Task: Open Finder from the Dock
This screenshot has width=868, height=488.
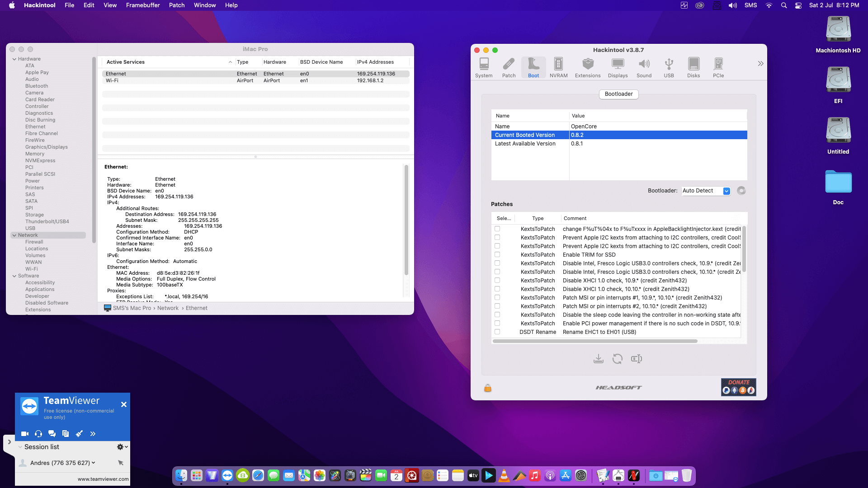Action: (x=181, y=475)
